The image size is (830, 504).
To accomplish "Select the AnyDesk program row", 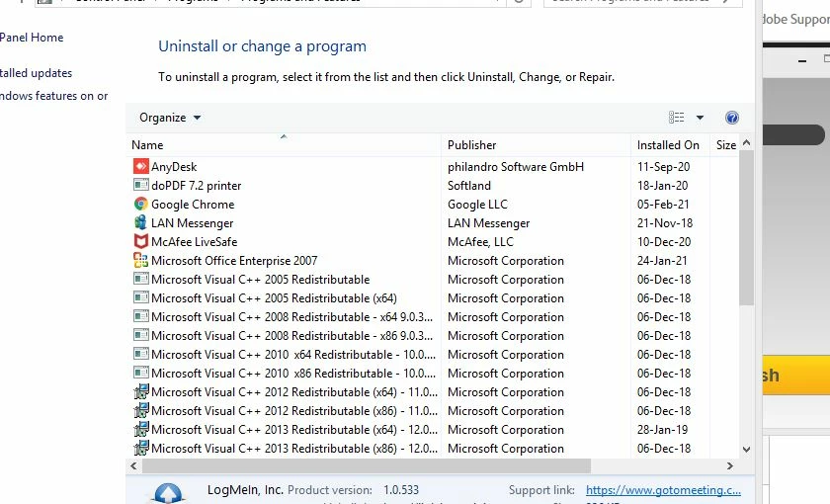I will pyautogui.click(x=432, y=166).
